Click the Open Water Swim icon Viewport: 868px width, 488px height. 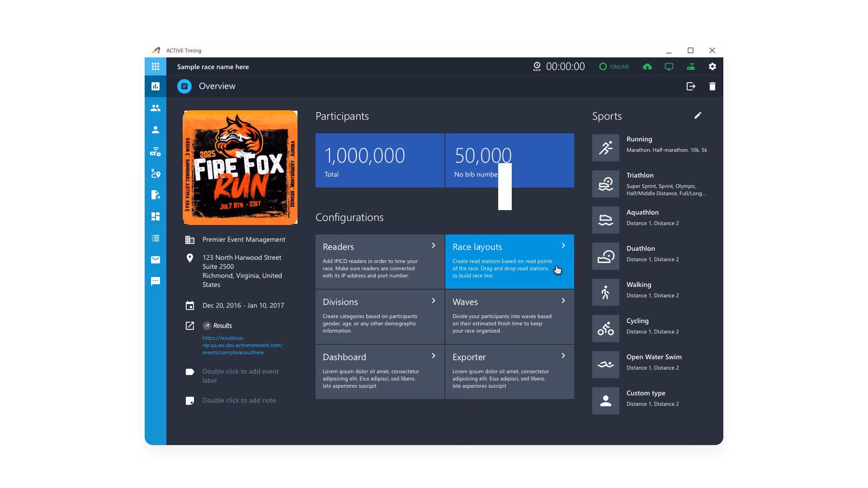pos(606,365)
